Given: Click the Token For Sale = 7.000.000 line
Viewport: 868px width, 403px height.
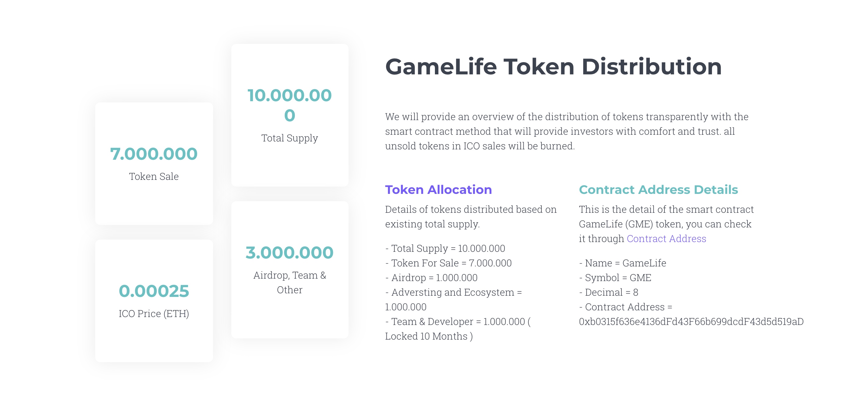Looking at the screenshot, I should pos(448,263).
